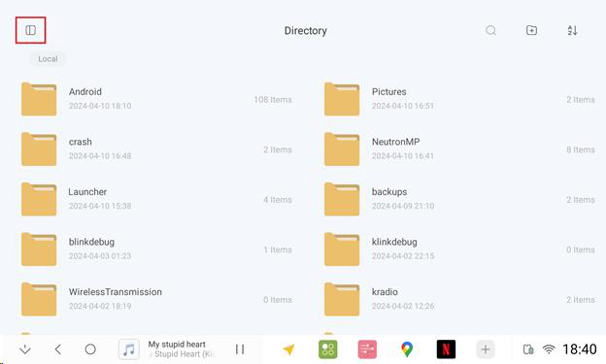606x364 pixels.
Task: Open the crash folder icon
Action: coord(39,149)
